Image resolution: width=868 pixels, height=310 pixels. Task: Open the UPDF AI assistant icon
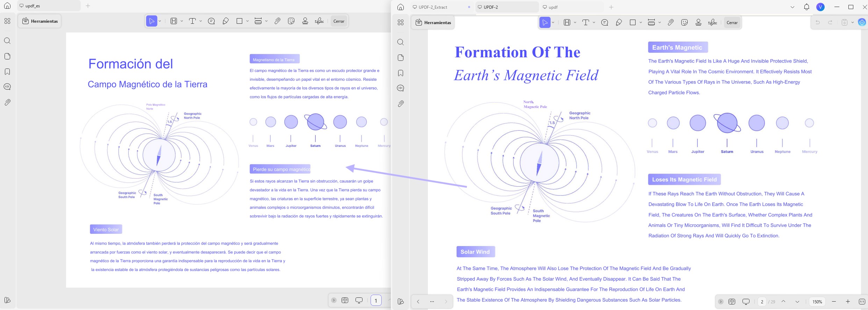[x=862, y=22]
